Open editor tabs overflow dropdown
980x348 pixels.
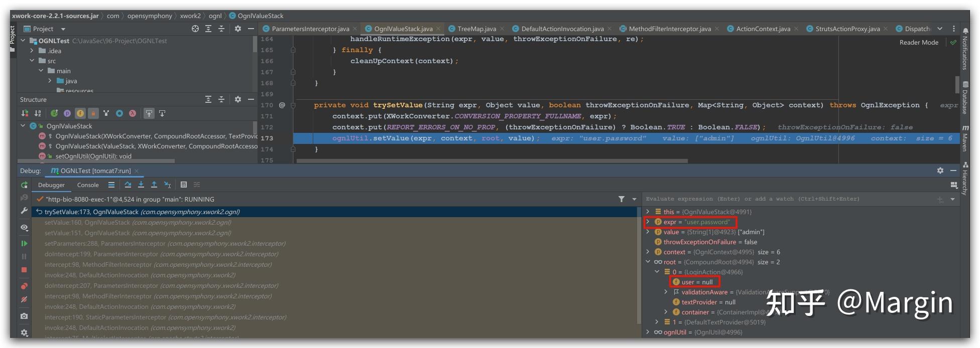(x=940, y=29)
